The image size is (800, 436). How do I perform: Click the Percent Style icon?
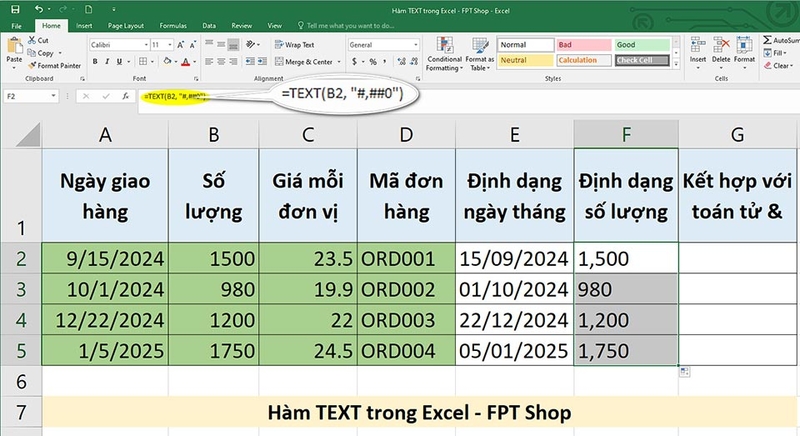(373, 62)
